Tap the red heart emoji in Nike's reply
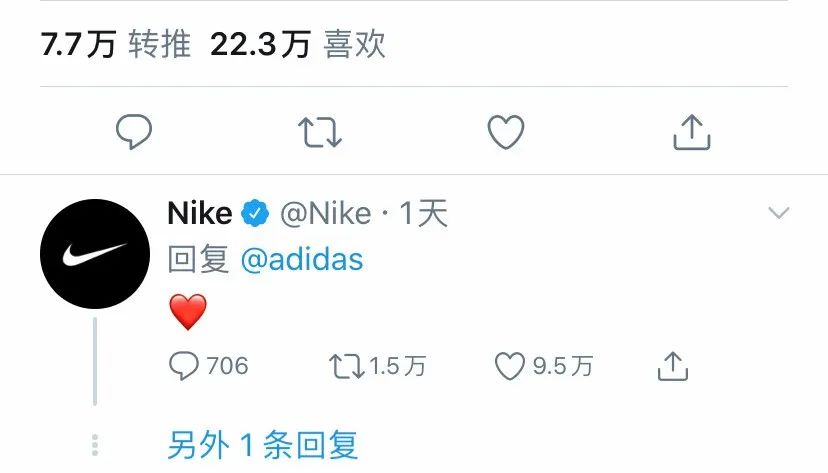 (188, 312)
